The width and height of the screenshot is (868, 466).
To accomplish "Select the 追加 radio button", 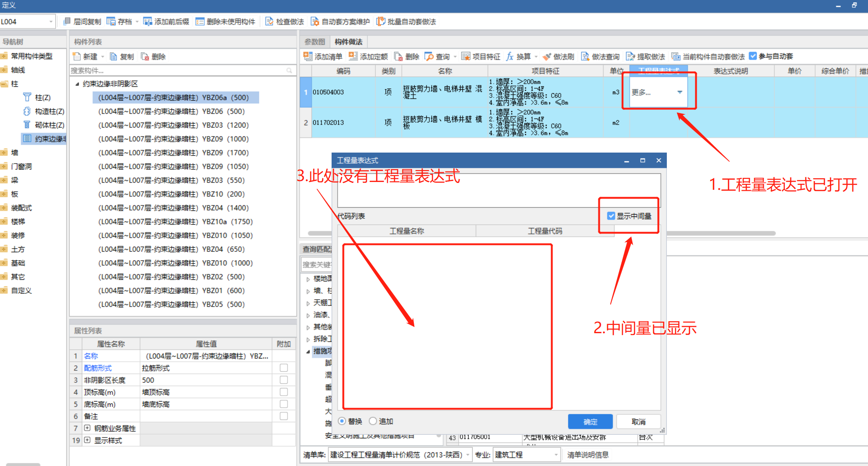I will 373,421.
